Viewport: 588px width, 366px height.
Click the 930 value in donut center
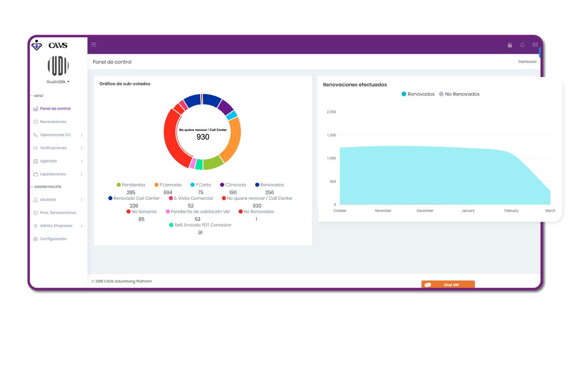pos(203,137)
